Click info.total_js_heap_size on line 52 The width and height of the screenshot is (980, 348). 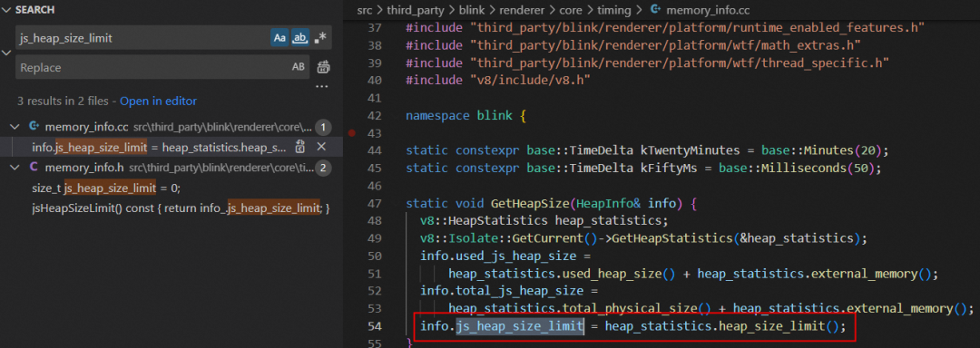pyautogui.click(x=502, y=291)
